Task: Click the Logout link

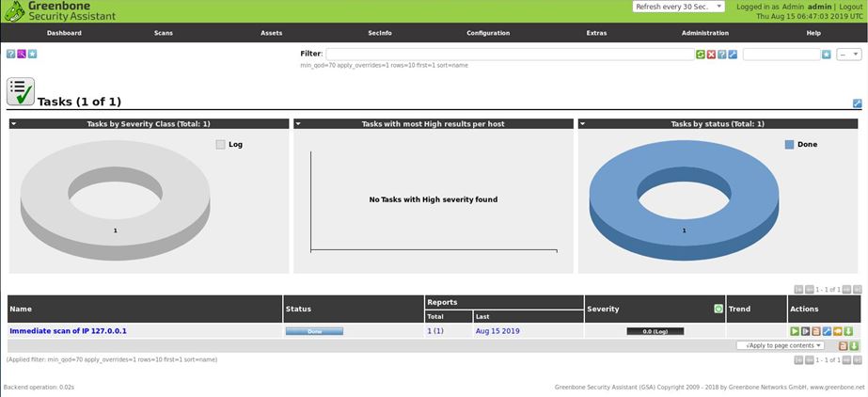Action: tap(851, 7)
